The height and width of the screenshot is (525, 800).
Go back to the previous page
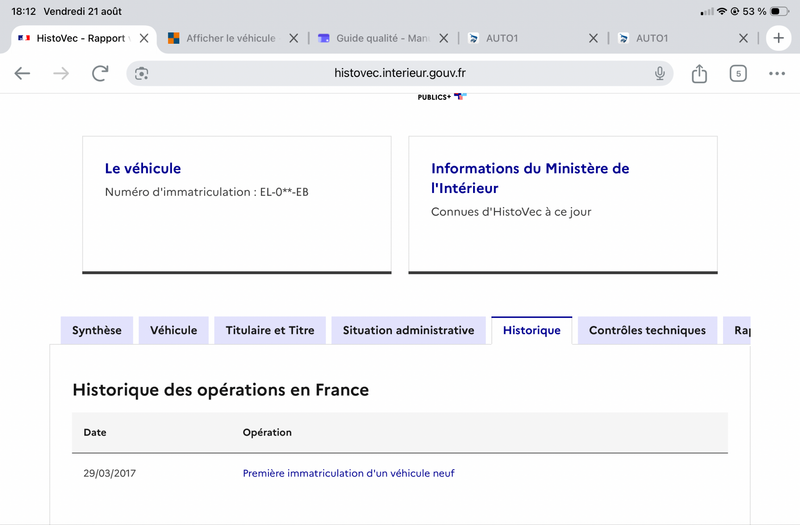click(22, 73)
